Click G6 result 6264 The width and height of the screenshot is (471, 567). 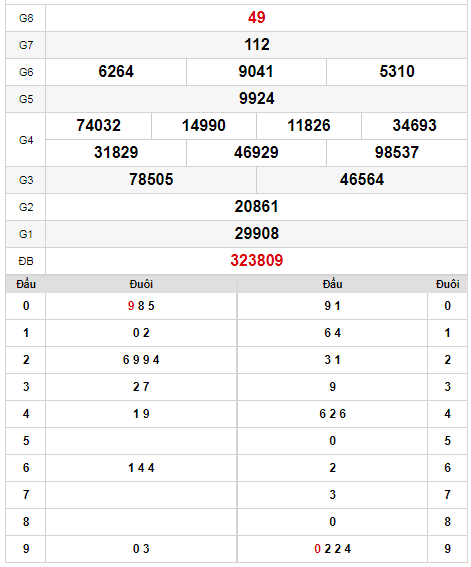116,71
